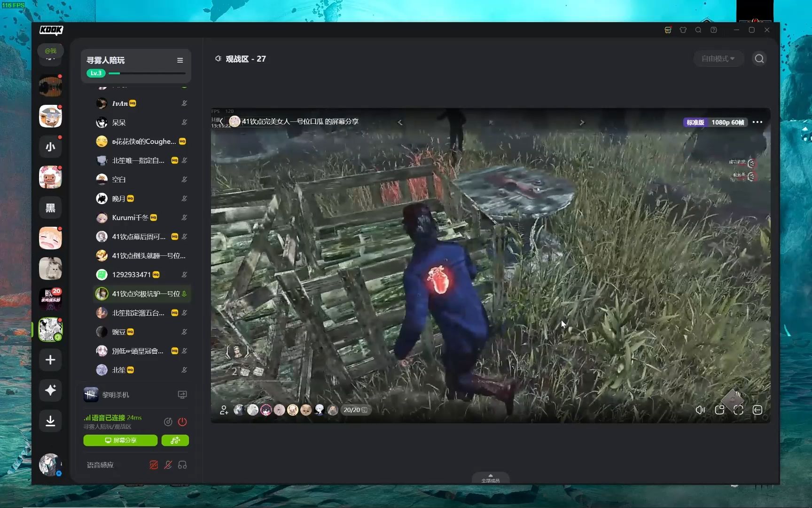Disconnect voice with the red power button
This screenshot has height=508, width=812.
pos(182,422)
